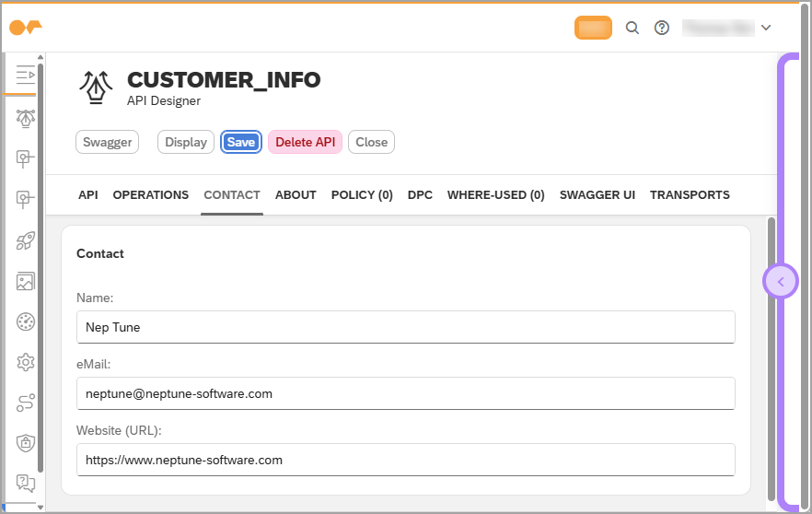Click the Display button
Image resolution: width=812 pixels, height=514 pixels.
click(186, 142)
